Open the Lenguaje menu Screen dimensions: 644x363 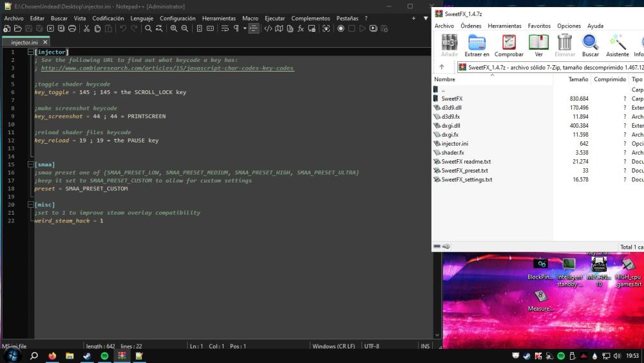(142, 19)
